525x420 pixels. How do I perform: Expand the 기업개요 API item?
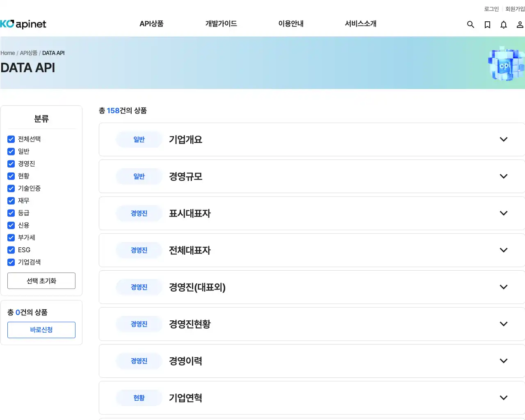504,139
